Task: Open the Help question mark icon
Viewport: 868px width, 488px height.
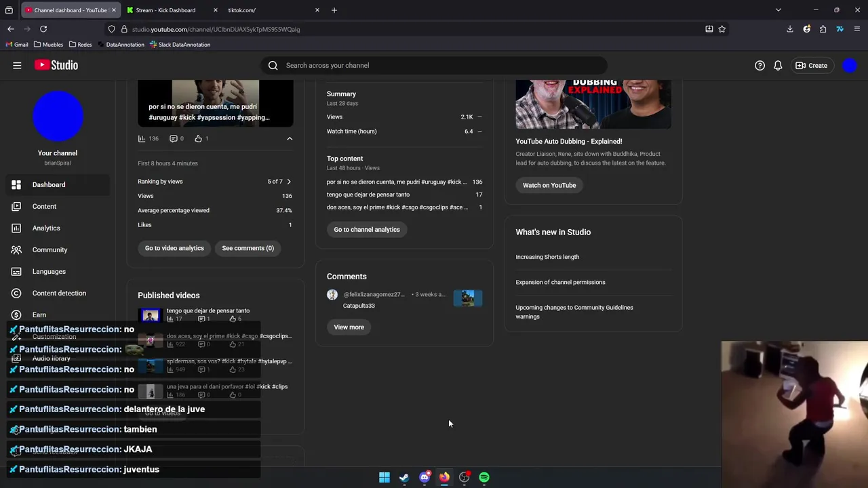Action: (759, 66)
